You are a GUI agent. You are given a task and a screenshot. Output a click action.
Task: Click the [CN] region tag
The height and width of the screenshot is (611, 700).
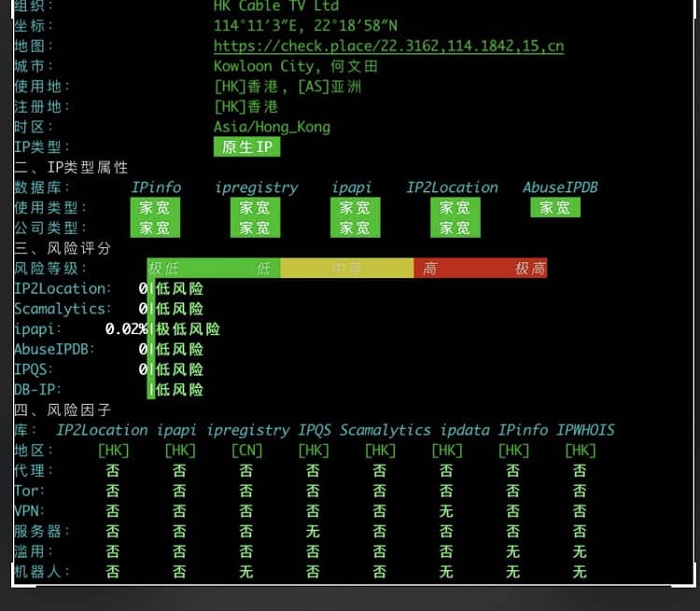(x=246, y=451)
